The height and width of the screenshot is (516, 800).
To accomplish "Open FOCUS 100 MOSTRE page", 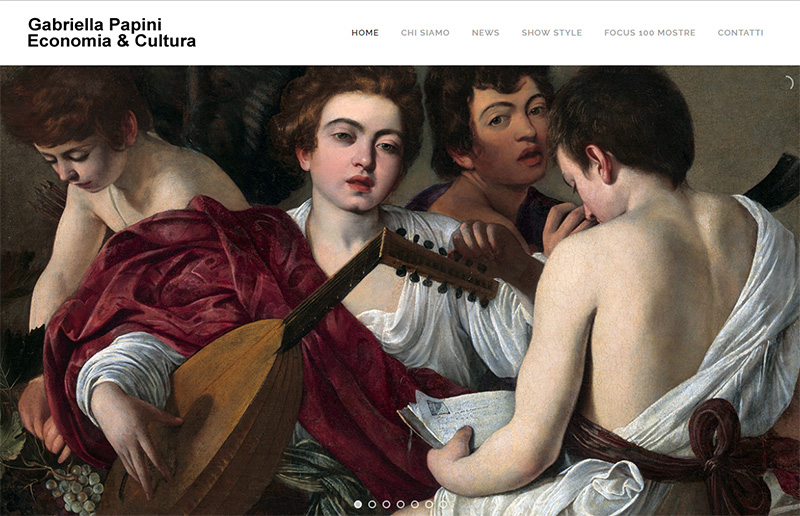I will (649, 33).
